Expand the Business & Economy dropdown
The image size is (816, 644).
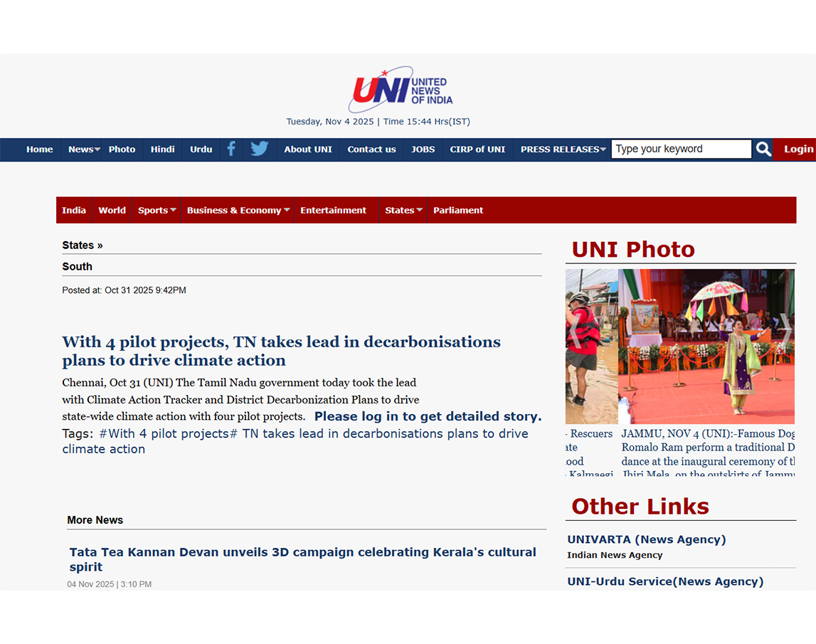[236, 210]
